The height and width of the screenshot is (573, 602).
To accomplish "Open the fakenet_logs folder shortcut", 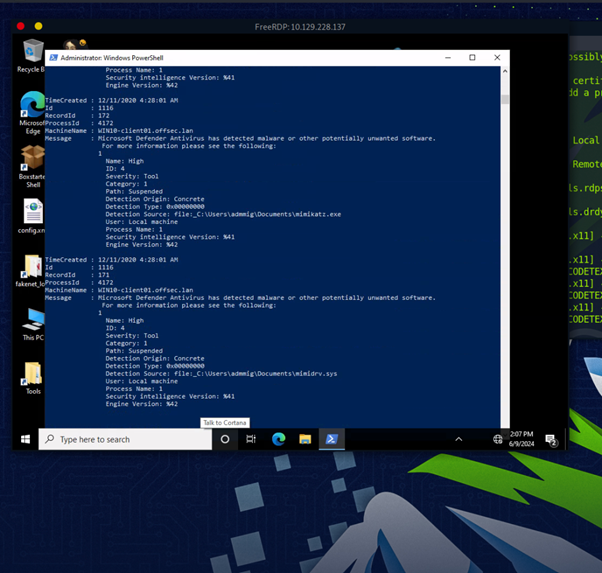I will [x=31, y=271].
